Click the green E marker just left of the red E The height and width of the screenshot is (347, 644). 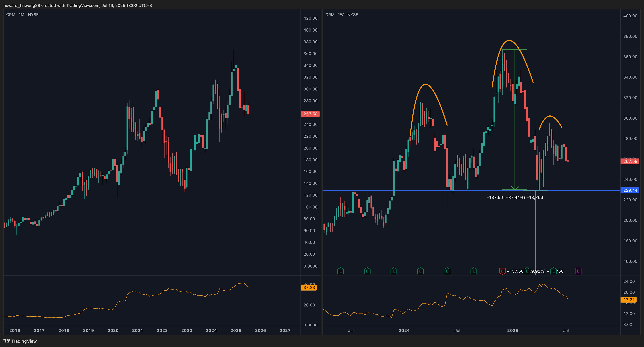(x=473, y=271)
